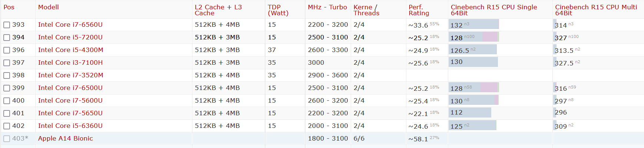Image resolution: width=644 pixels, height=148 pixels.
Task: Open Intel Core i3-7100H details
Action: click(70, 62)
